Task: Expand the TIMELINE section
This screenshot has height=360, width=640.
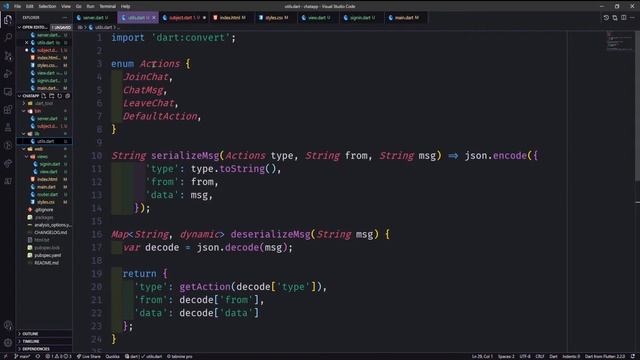Action: [44, 341]
